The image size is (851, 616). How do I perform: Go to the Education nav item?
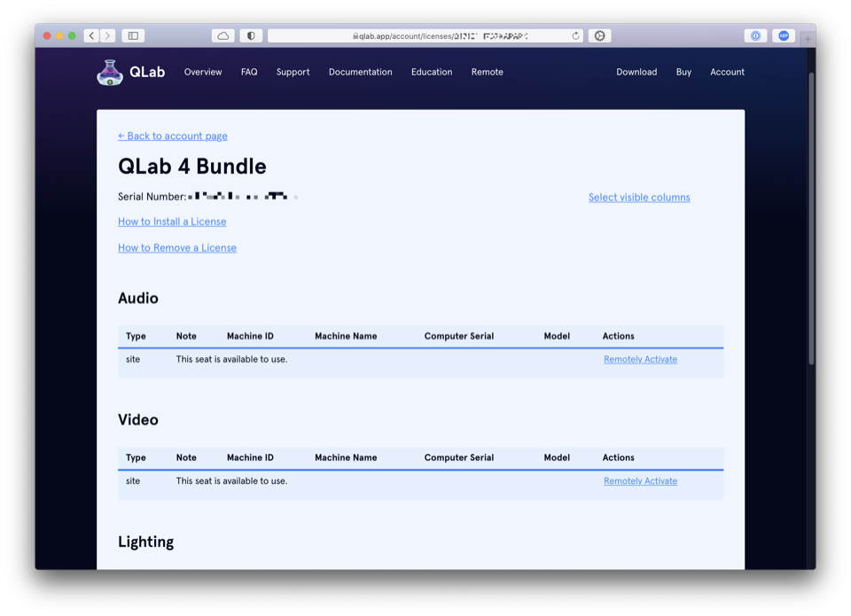(x=432, y=73)
